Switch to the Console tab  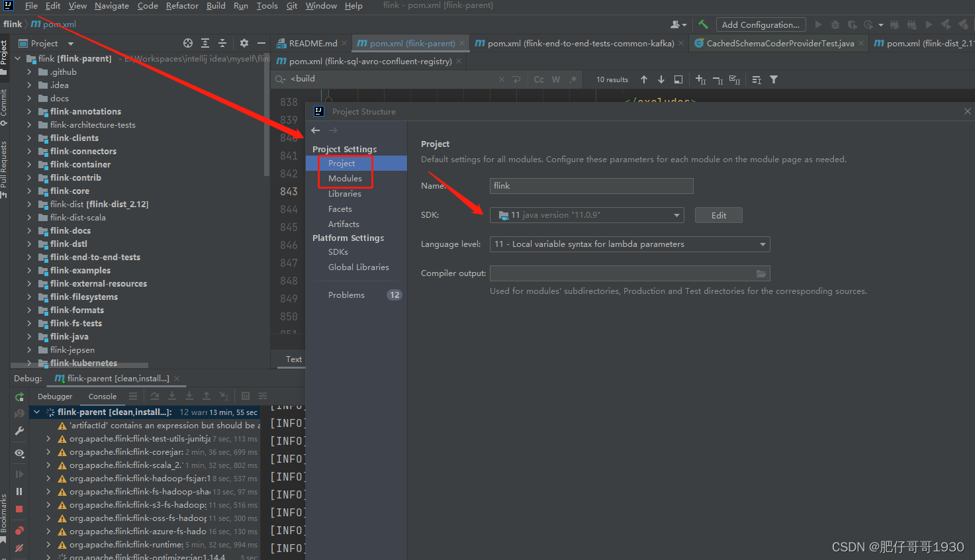(103, 397)
